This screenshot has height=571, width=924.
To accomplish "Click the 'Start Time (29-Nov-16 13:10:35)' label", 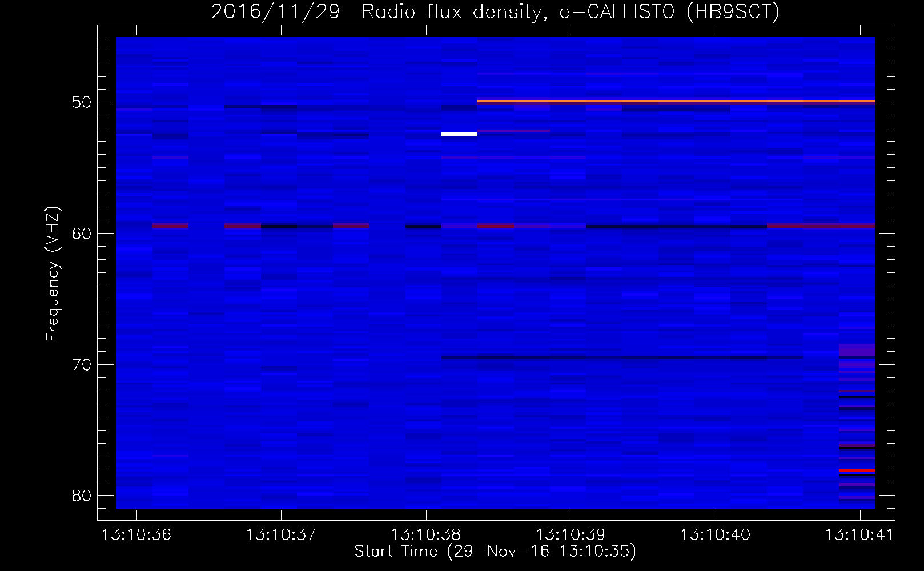I will [x=495, y=552].
